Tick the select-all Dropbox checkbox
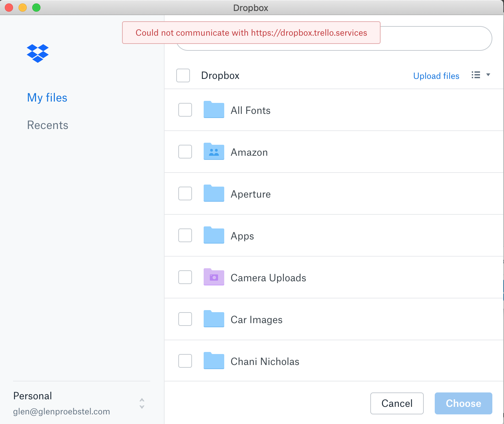This screenshot has height=424, width=504. tap(183, 75)
